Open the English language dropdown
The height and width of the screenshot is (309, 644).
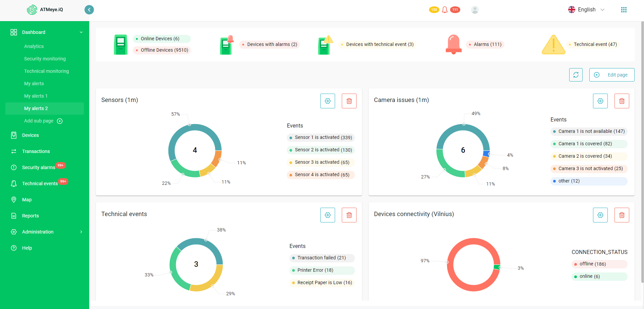(586, 10)
